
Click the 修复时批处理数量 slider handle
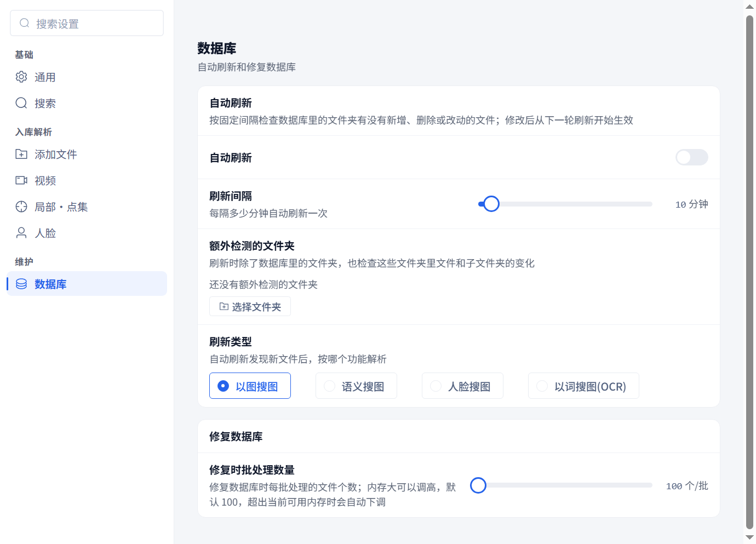(x=478, y=485)
